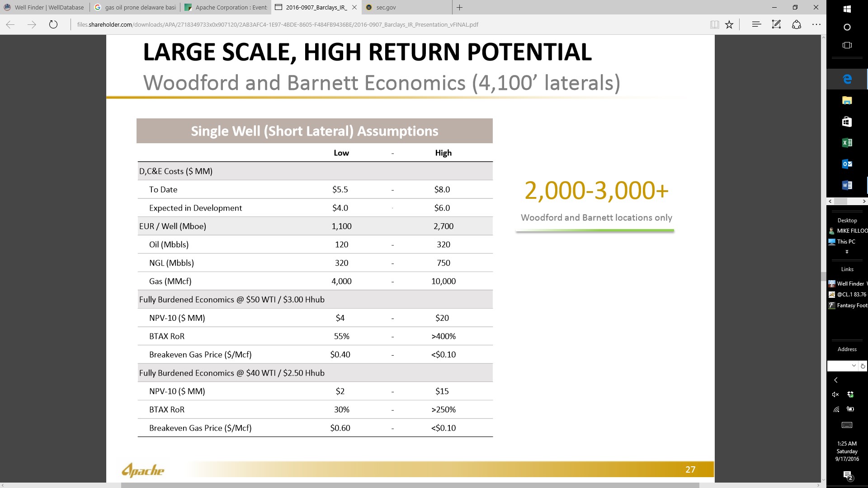Open the Share icon in toolbar
The width and height of the screenshot is (868, 488).
point(797,24)
